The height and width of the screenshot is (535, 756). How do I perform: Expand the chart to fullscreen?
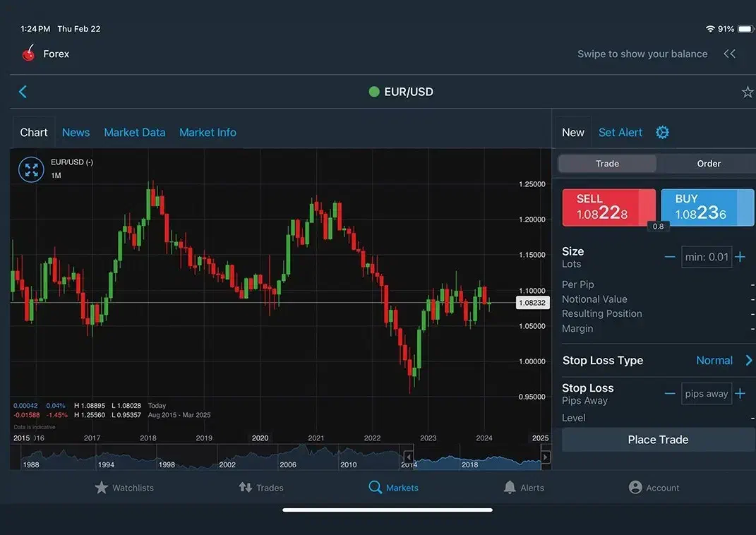[x=31, y=169]
